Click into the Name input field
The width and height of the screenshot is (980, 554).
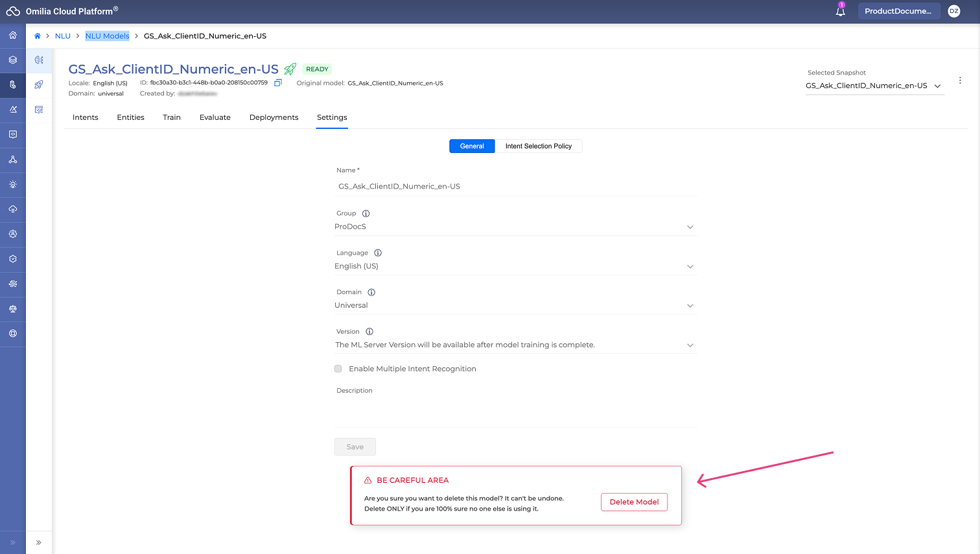[515, 187]
